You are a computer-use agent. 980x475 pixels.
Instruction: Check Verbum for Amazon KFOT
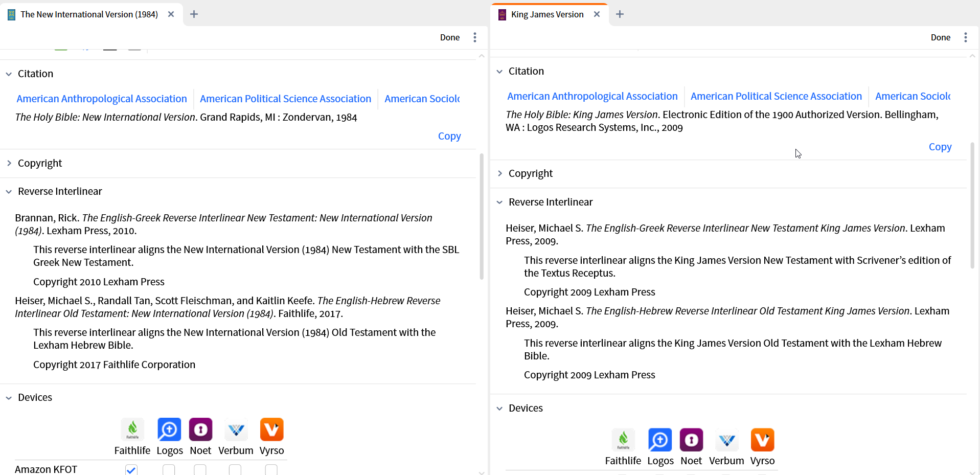pos(235,469)
